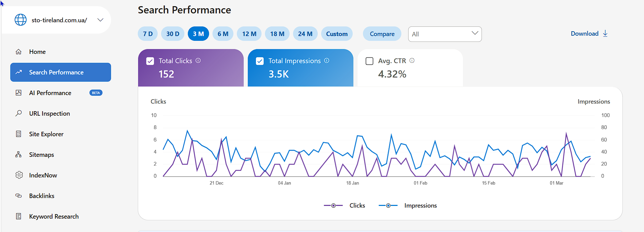Click the AI Performance chart icon

19,93
